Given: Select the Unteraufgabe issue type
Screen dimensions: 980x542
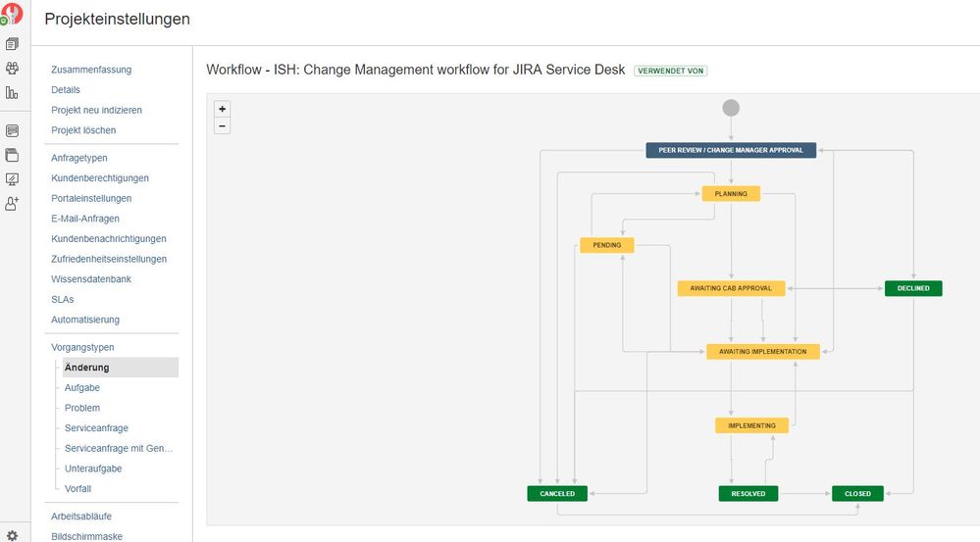Looking at the screenshot, I should click(93, 468).
